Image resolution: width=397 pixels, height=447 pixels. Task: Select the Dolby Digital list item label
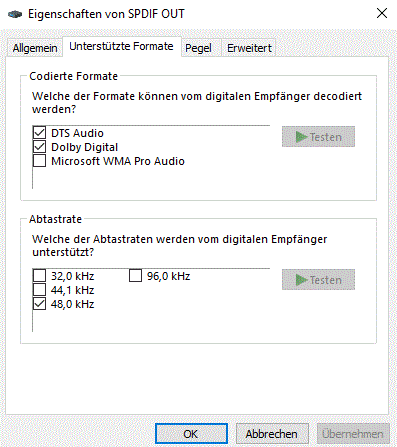85,147
